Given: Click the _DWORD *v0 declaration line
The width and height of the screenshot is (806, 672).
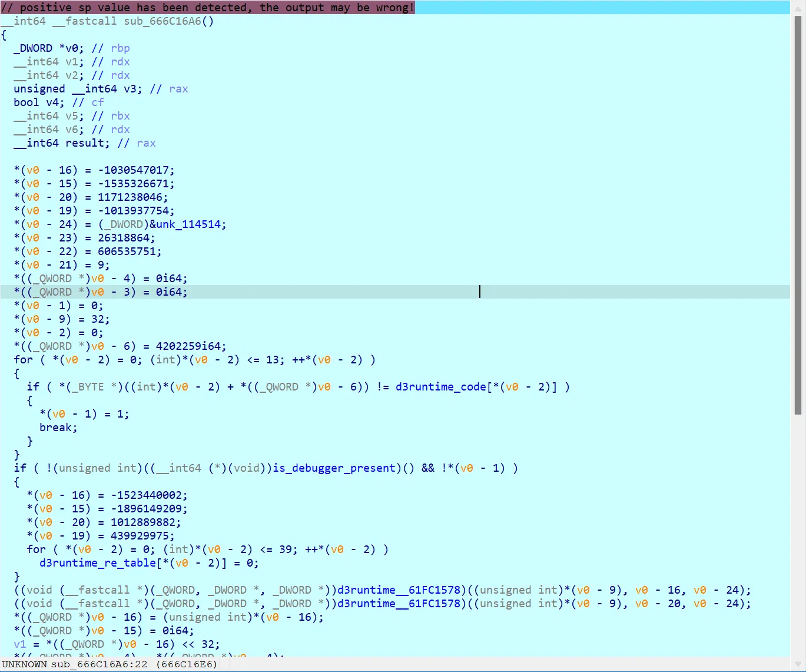Looking at the screenshot, I should pyautogui.click(x=72, y=48).
